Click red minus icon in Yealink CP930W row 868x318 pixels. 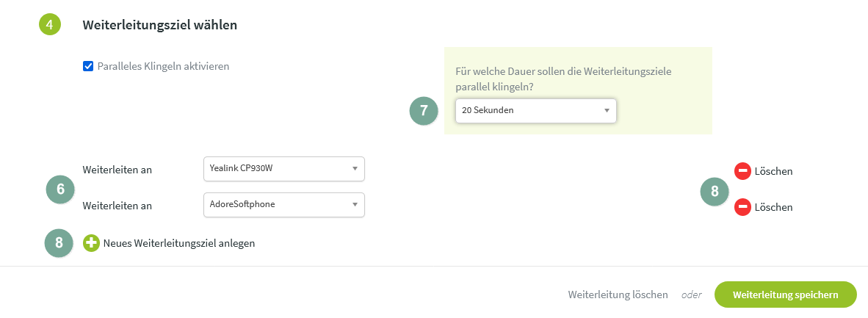click(742, 171)
